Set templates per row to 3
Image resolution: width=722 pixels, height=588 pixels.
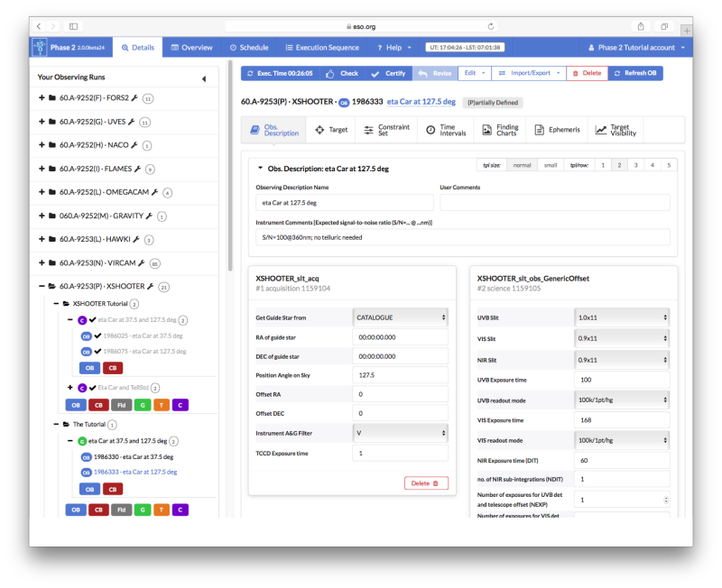click(635, 165)
